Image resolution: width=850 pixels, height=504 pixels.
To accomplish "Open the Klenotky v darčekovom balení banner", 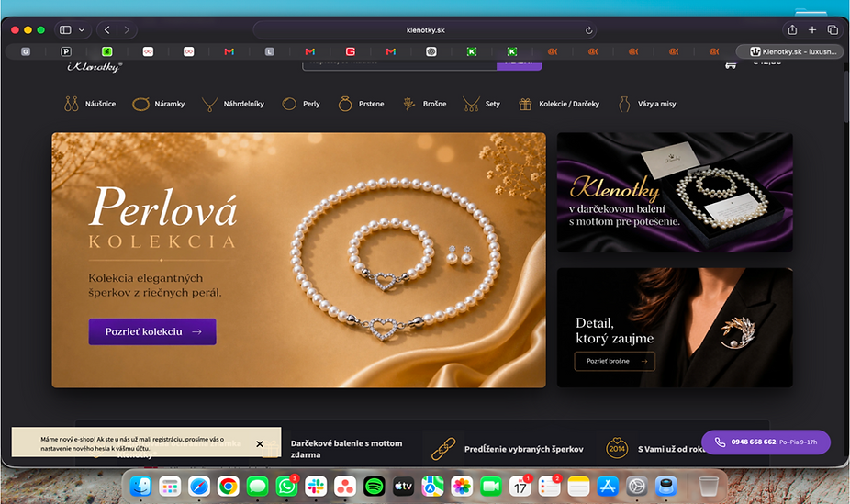I will (675, 193).
